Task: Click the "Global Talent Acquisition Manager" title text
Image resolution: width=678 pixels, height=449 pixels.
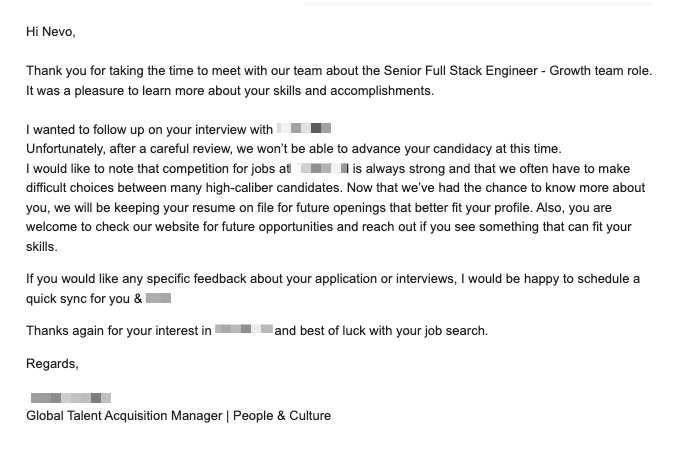Action: pos(124,416)
